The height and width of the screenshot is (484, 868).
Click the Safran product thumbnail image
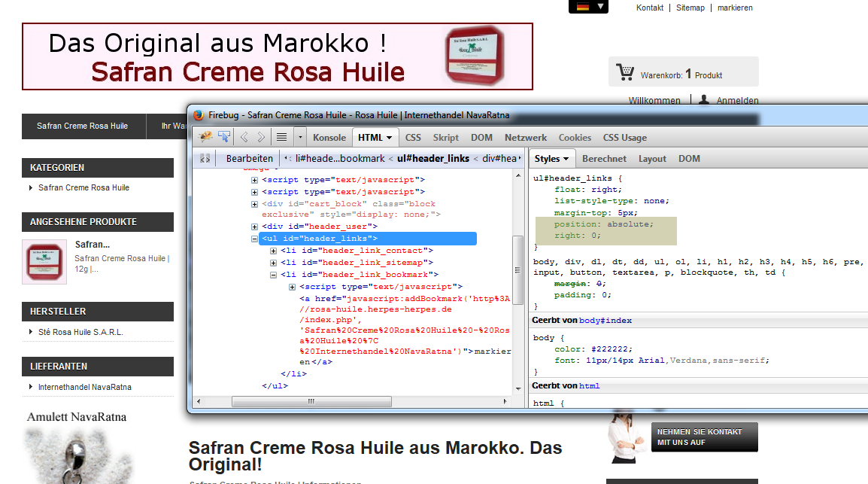click(44, 262)
